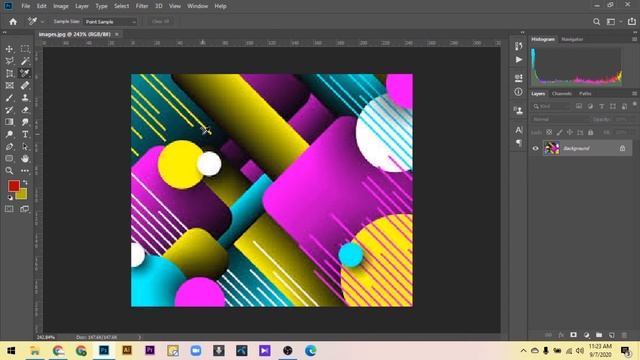Switch to the Paths tab

point(585,93)
